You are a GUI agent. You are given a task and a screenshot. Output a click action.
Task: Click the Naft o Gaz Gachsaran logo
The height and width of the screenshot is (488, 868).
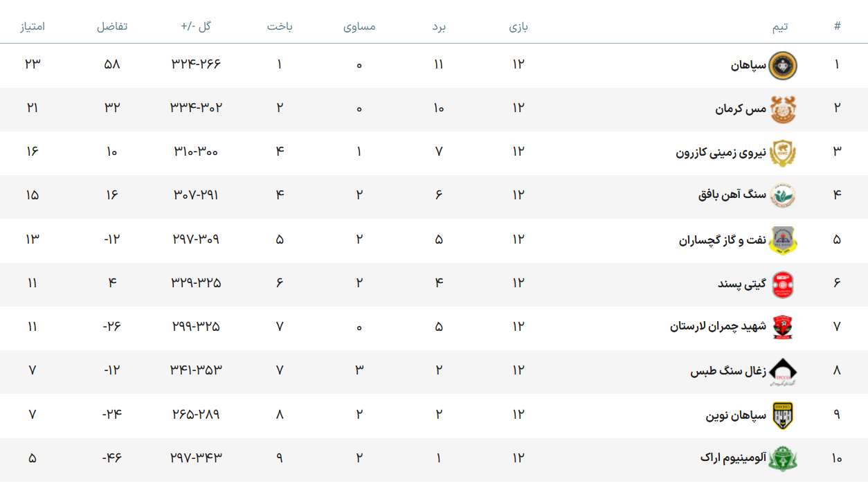coord(784,240)
